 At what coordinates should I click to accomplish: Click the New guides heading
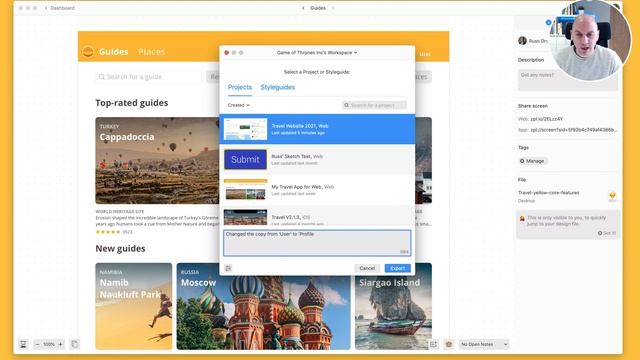click(120, 249)
